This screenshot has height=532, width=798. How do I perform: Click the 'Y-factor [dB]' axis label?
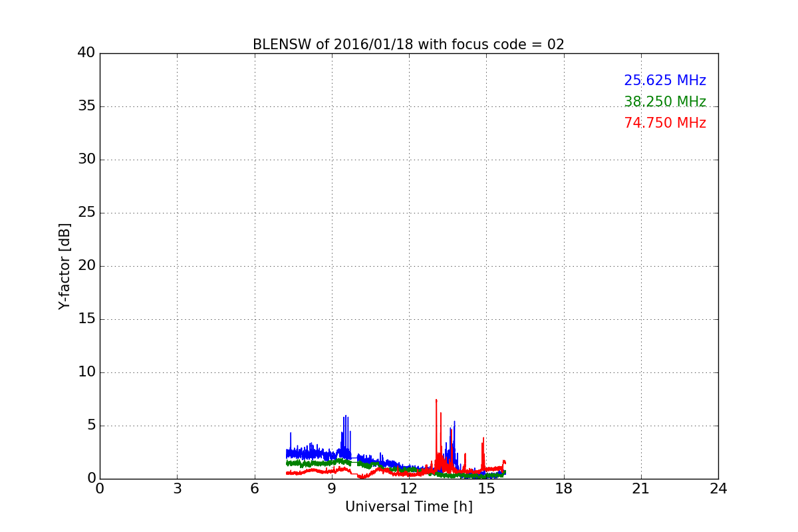pos(65,266)
